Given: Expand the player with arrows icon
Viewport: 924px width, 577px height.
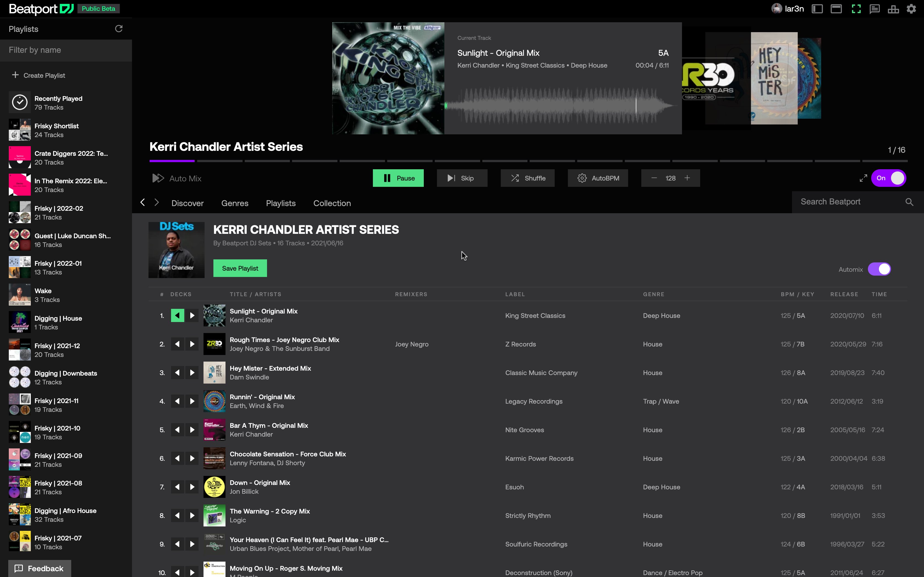Looking at the screenshot, I should pyautogui.click(x=863, y=178).
